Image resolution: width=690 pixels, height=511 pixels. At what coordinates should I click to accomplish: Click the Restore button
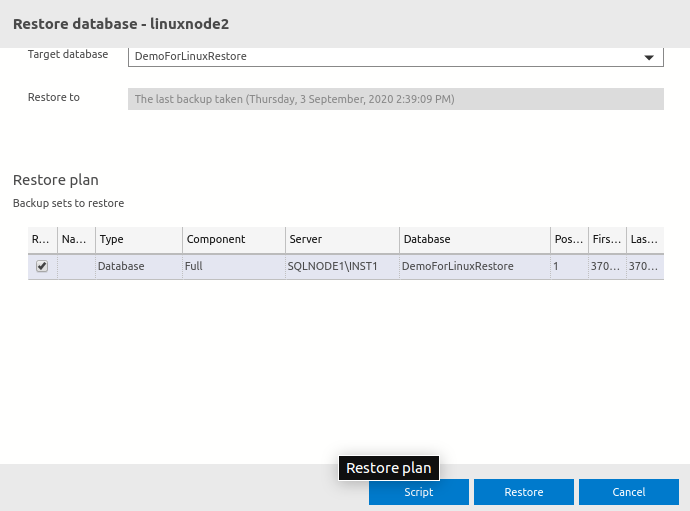click(523, 492)
